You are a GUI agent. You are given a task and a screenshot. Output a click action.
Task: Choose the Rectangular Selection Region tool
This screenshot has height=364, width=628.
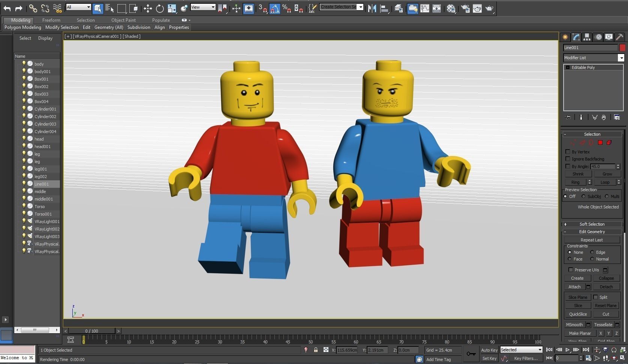pyautogui.click(x=121, y=8)
